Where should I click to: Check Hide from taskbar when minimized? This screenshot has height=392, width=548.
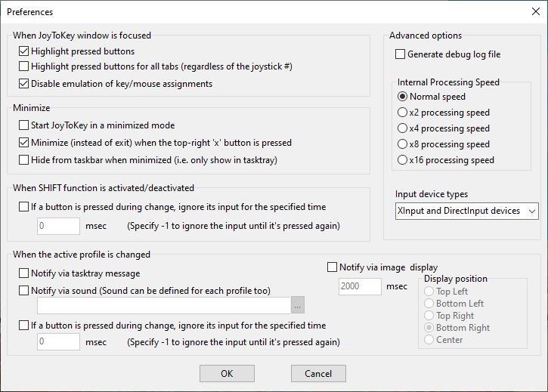24,160
